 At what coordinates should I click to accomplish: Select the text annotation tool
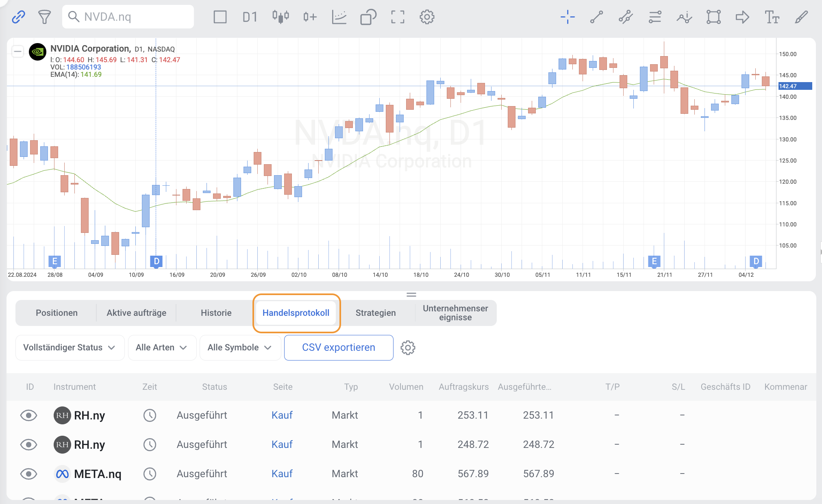(772, 17)
